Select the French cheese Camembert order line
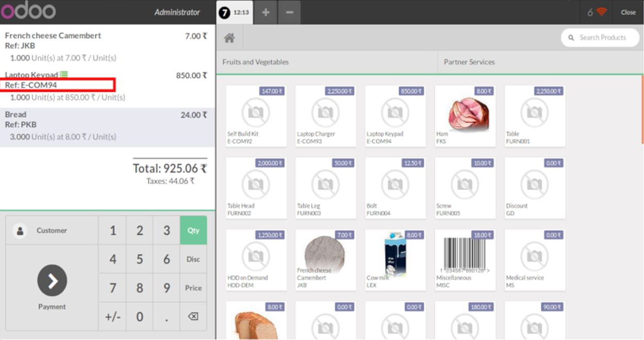644x340 pixels. 107,46
